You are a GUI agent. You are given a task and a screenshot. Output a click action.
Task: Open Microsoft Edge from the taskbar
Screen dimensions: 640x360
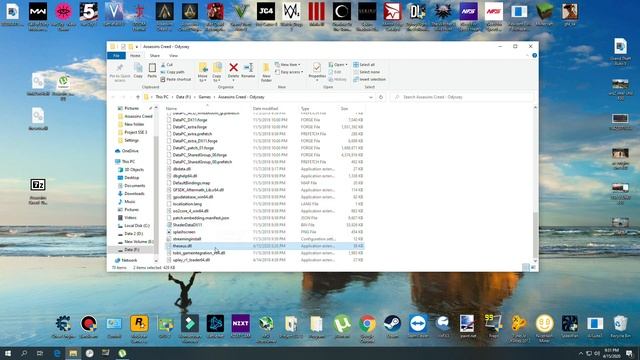57,353
